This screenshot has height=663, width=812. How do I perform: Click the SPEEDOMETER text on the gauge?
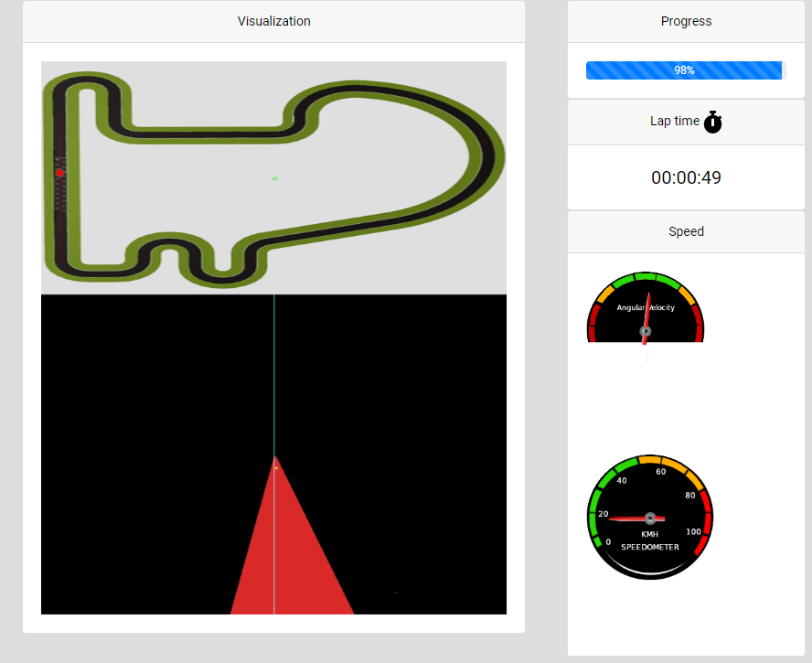tap(649, 547)
